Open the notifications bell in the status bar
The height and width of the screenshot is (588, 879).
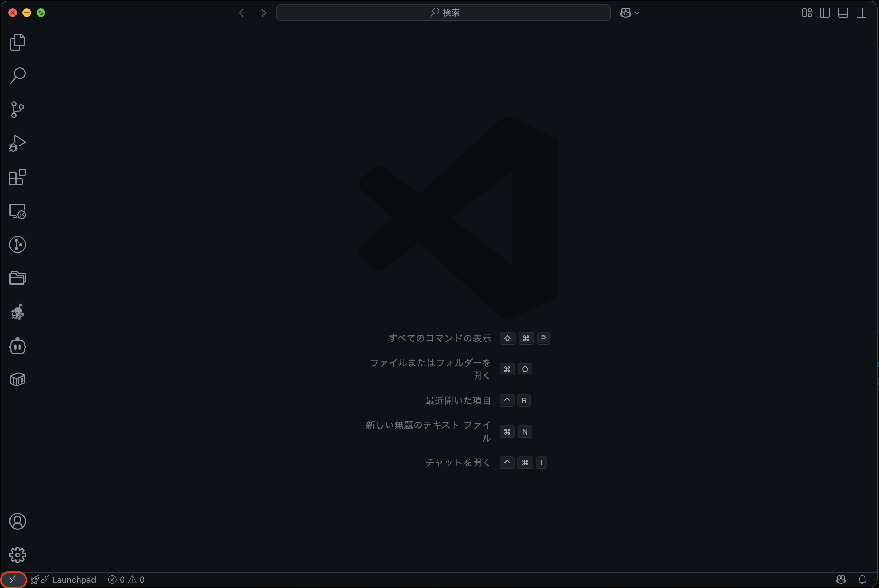pos(863,579)
